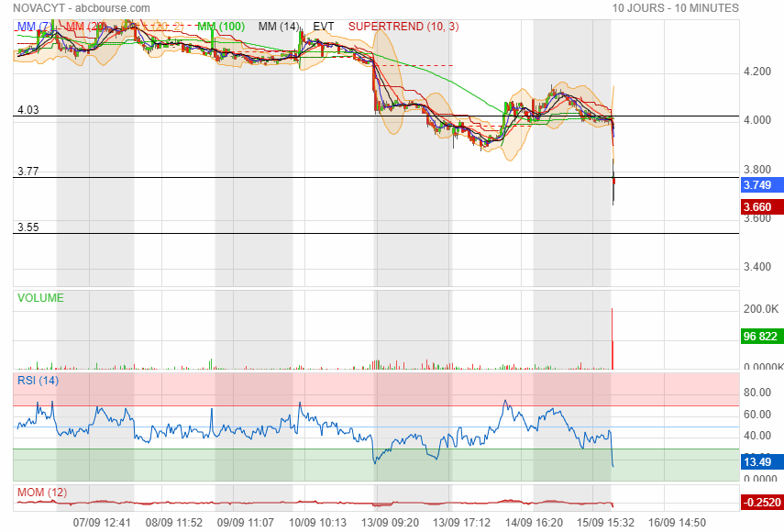Viewport: 784px width, 532px height.
Task: Click the 10/09 10:13 time axis label
Action: [317, 523]
